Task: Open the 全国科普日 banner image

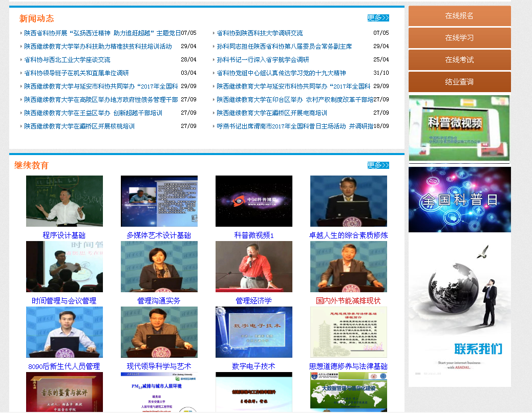Action: pos(459,200)
